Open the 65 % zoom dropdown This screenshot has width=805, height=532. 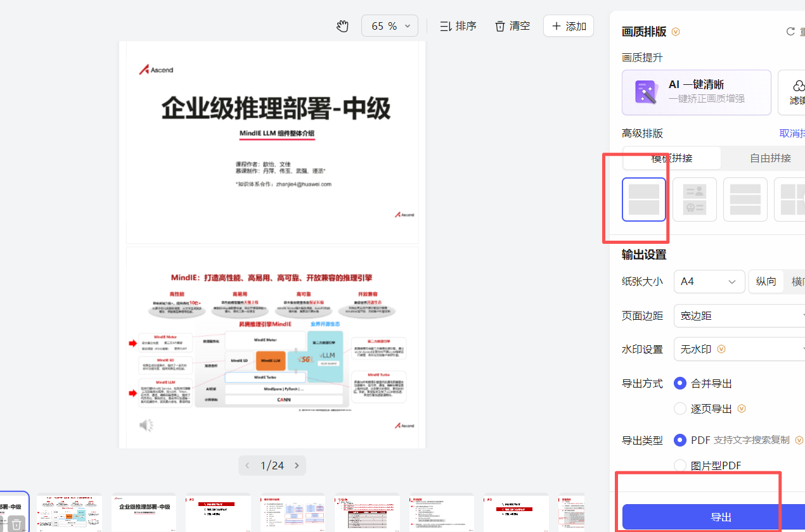pos(390,26)
